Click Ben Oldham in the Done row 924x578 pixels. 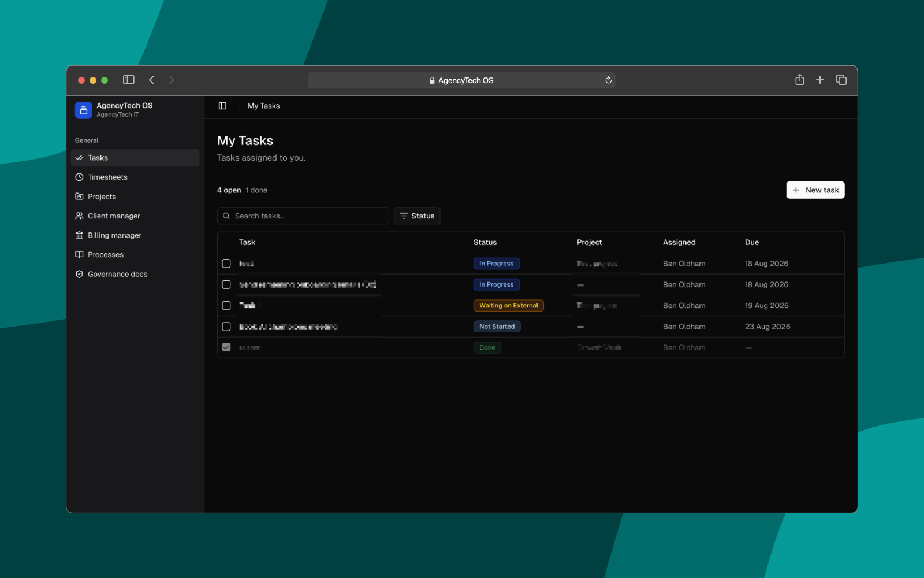click(x=684, y=347)
